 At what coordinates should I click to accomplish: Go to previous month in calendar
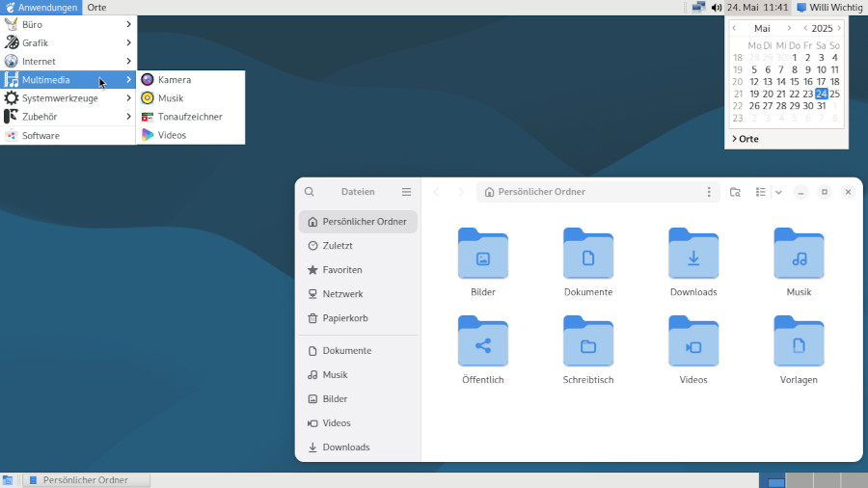[x=735, y=28]
